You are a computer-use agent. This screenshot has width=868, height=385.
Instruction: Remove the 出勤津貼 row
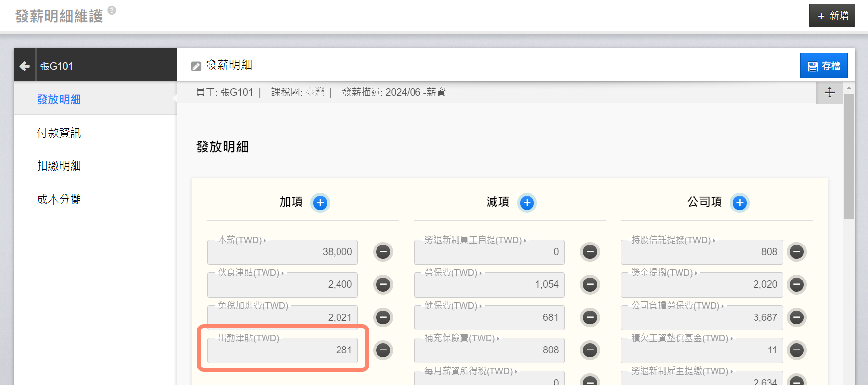point(383,350)
